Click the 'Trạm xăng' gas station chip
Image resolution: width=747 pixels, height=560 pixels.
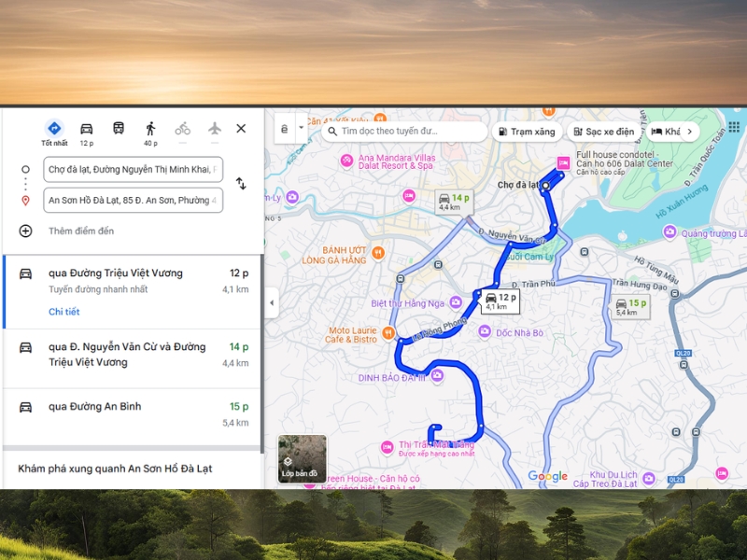[528, 132]
